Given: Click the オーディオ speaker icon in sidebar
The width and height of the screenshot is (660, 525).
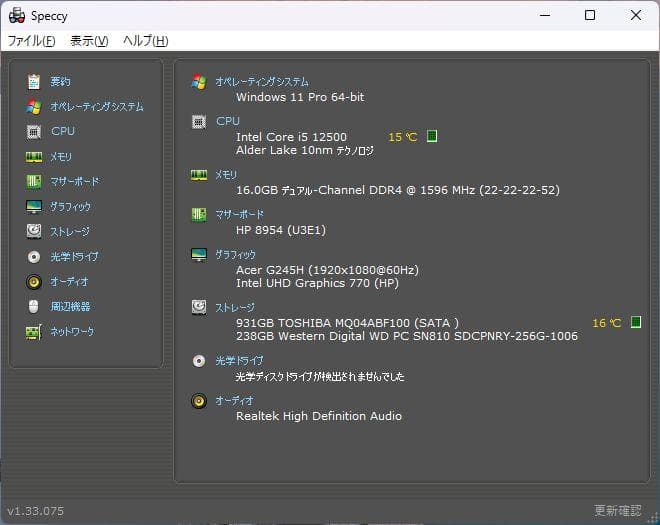Looking at the screenshot, I should [34, 282].
